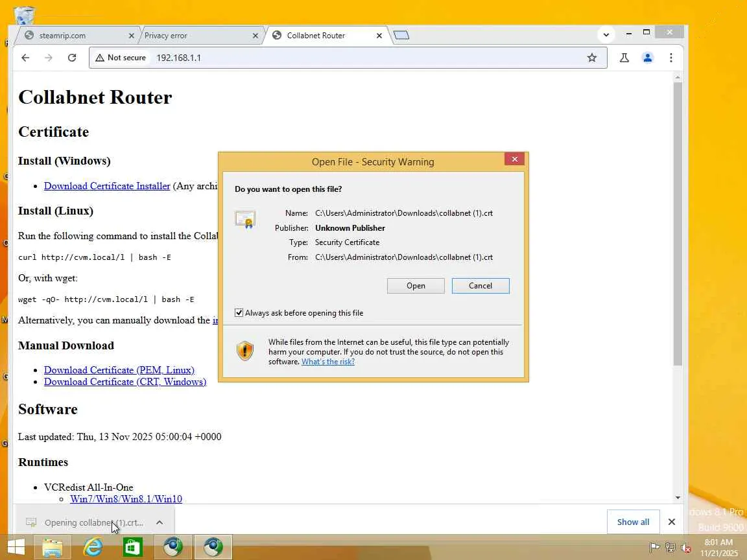The image size is (747, 560).
Task: Open the Chrome Labs flask icon
Action: (624, 58)
